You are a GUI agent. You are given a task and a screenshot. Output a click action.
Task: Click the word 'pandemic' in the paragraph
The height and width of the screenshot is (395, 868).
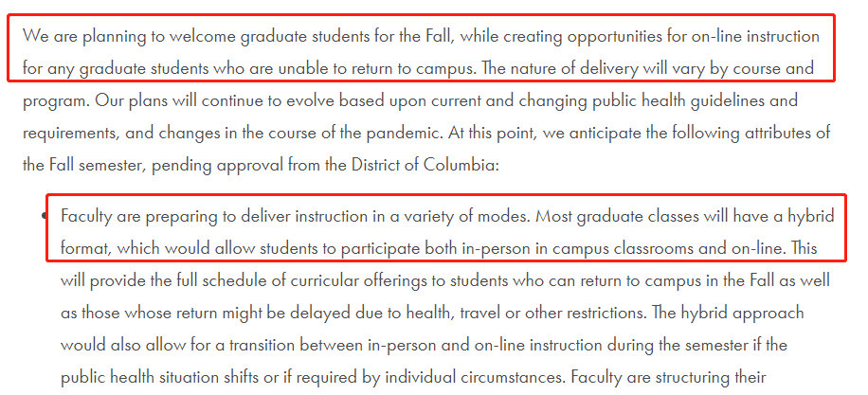404,134
